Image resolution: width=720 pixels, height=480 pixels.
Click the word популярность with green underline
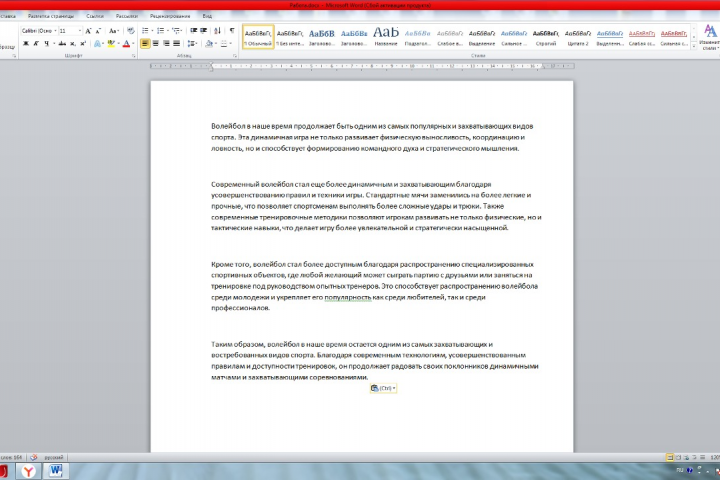[348, 297]
